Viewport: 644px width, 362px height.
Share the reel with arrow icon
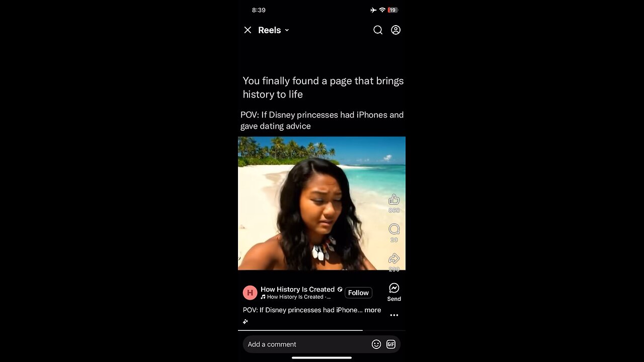pyautogui.click(x=394, y=258)
